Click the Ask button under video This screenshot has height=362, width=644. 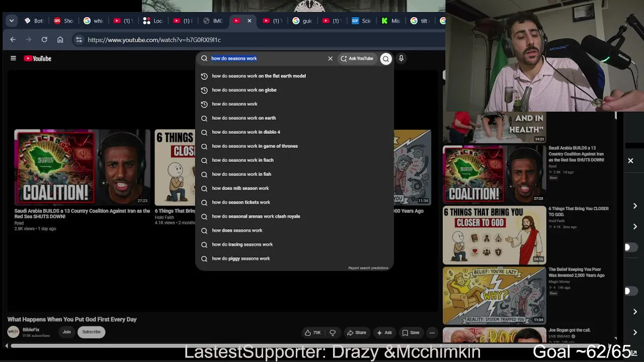tap(384, 332)
